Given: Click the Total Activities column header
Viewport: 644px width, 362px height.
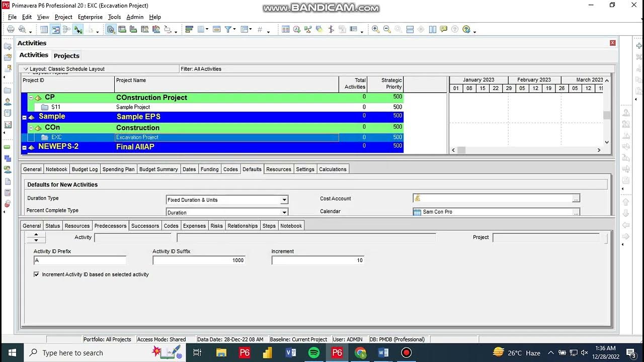Looking at the screenshot, I should coord(353,83).
